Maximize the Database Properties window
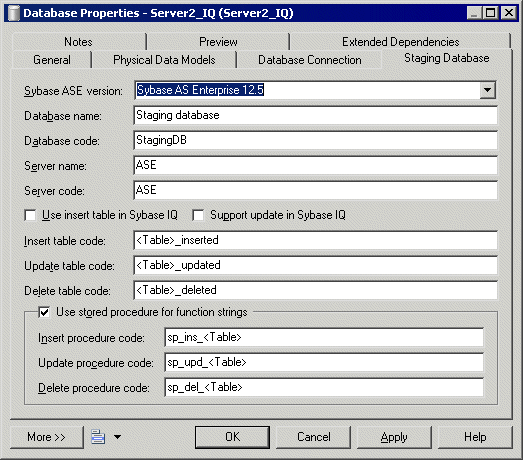 pos(491,13)
